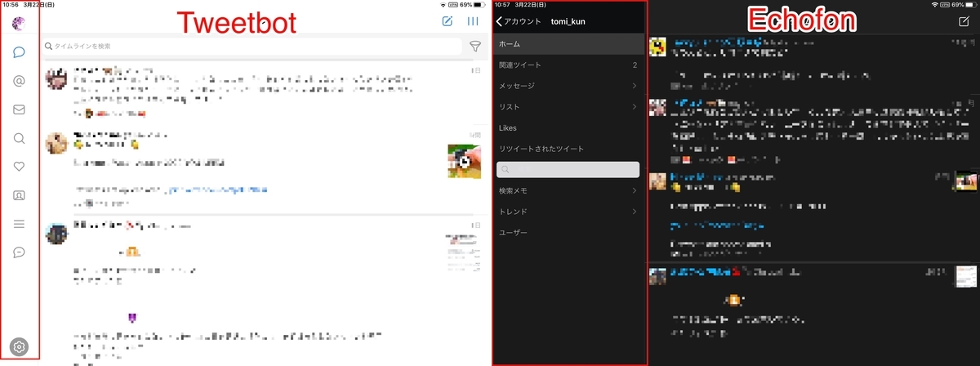Open Tweetbot direct messages envelope icon

pyautogui.click(x=20, y=109)
